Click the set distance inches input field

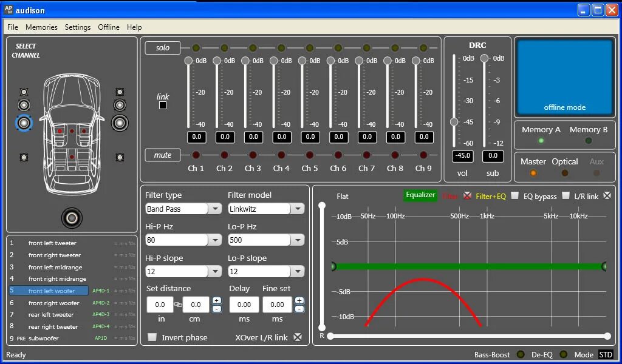point(160,305)
